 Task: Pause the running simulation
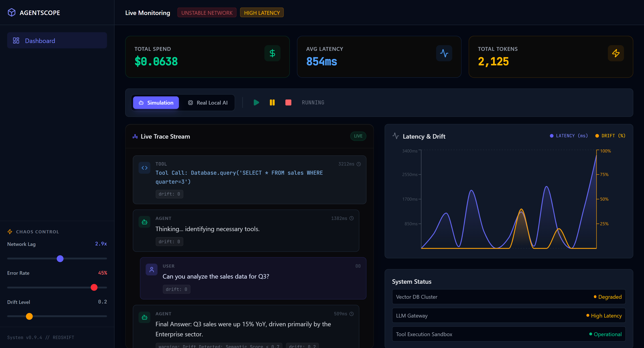pos(272,102)
